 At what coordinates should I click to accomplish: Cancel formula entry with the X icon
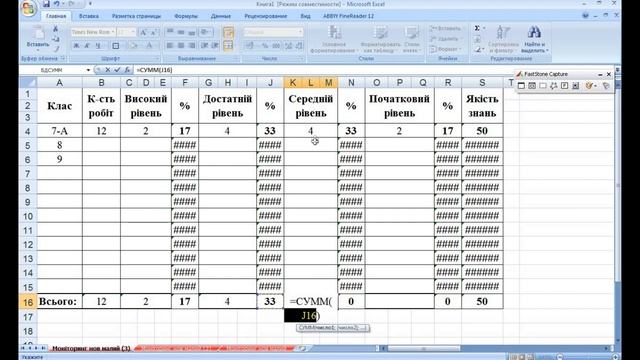[108, 70]
